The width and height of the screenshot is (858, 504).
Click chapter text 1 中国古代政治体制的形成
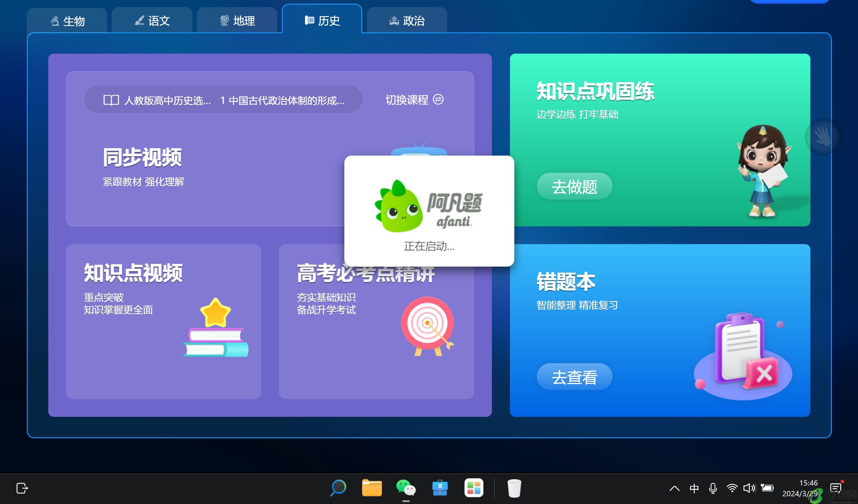[x=282, y=100]
